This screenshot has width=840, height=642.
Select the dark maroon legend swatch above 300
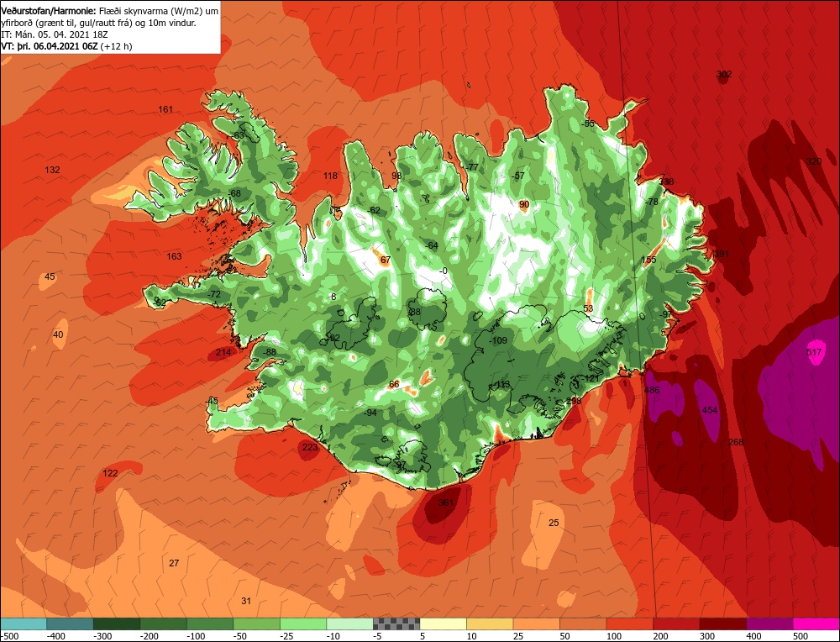(x=722, y=624)
